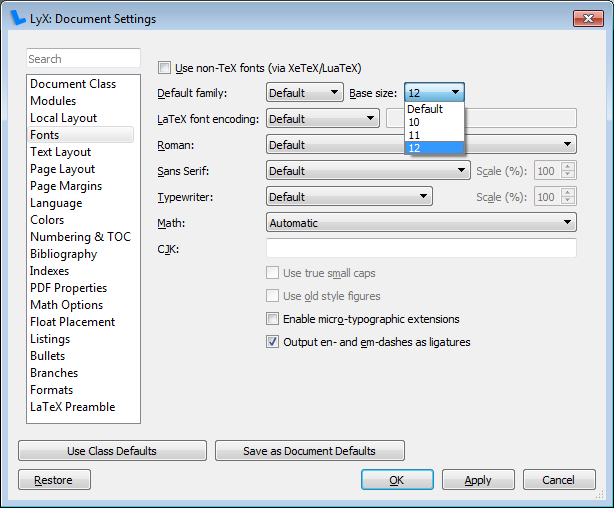
Task: Click the Use Class Defaults button
Action: tap(112, 451)
